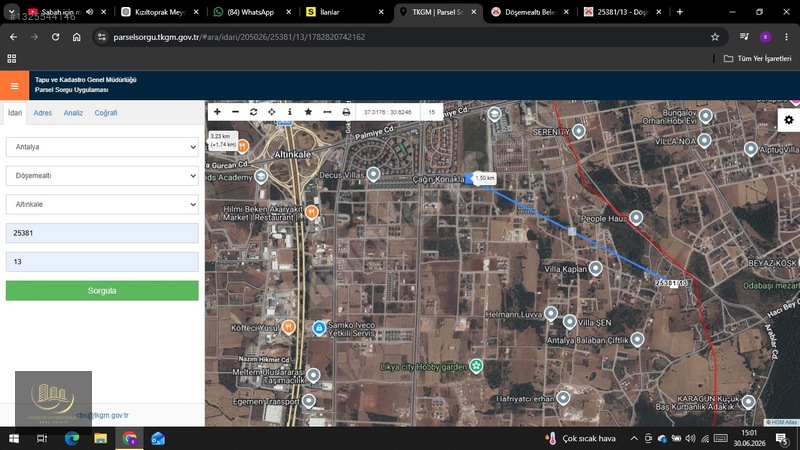800x450 pixels.
Task: Click the People Haus map pin
Action: tap(636, 217)
